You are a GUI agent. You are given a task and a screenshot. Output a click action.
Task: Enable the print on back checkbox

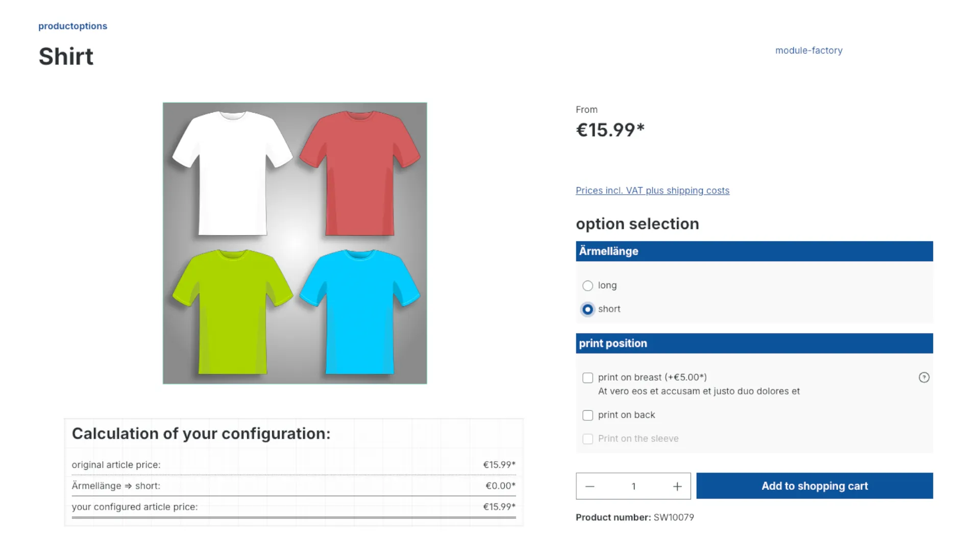pos(587,415)
